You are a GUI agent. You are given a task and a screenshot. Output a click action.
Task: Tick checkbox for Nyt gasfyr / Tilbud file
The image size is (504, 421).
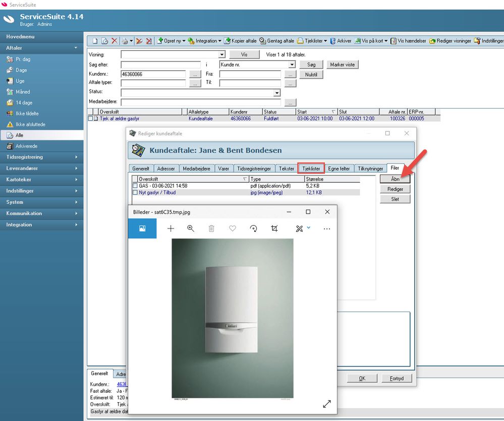(135, 192)
